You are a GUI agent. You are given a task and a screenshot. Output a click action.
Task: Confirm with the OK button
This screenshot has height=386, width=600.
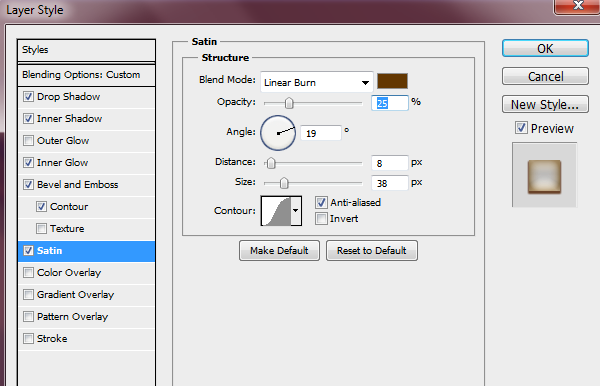click(545, 48)
